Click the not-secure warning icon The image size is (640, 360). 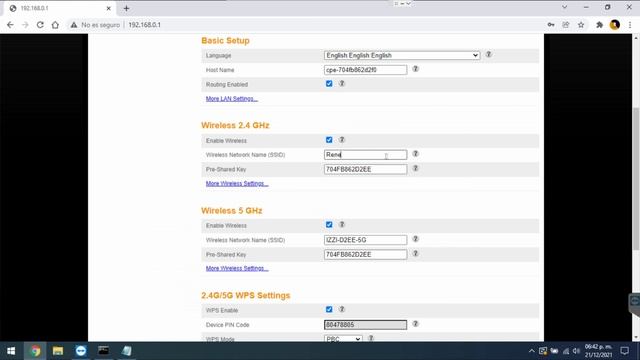pos(73,25)
